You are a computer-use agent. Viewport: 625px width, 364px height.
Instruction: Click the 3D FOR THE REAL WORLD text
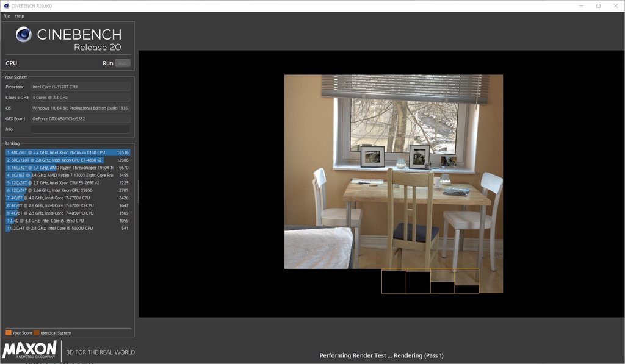click(x=100, y=352)
